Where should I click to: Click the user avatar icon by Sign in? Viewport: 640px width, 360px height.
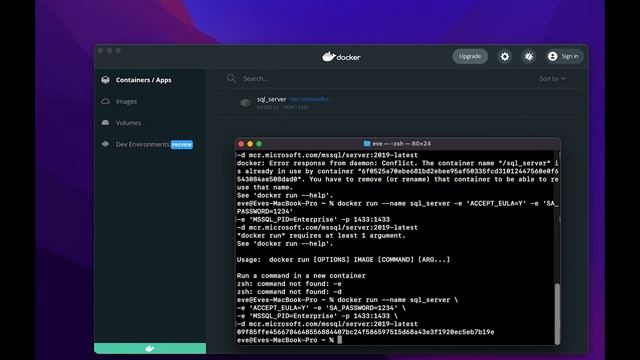(x=553, y=56)
